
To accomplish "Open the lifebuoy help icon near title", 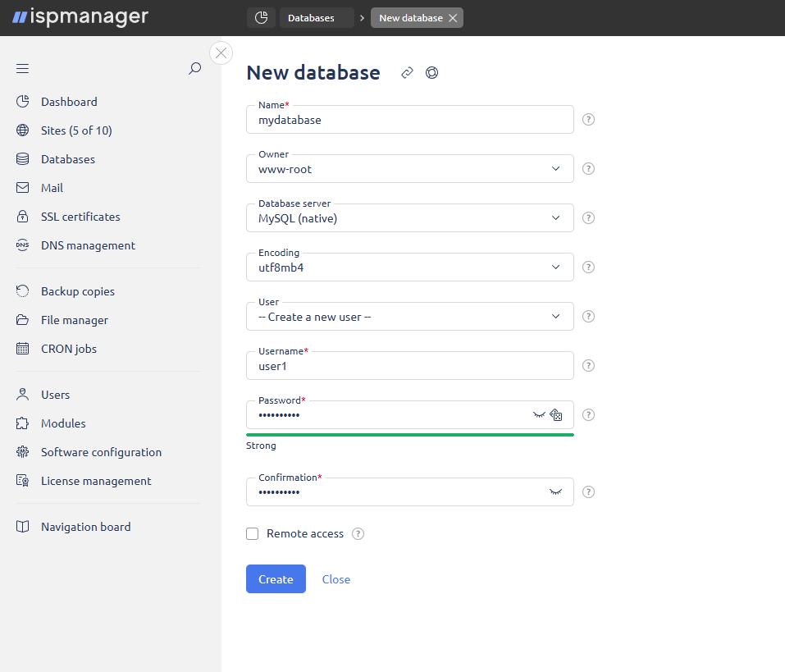I will point(431,73).
